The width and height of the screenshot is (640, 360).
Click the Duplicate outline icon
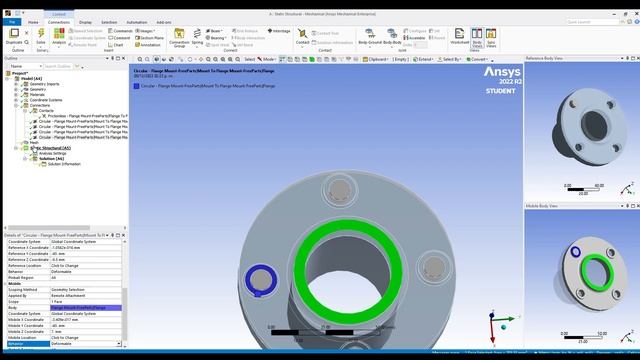(x=14, y=33)
